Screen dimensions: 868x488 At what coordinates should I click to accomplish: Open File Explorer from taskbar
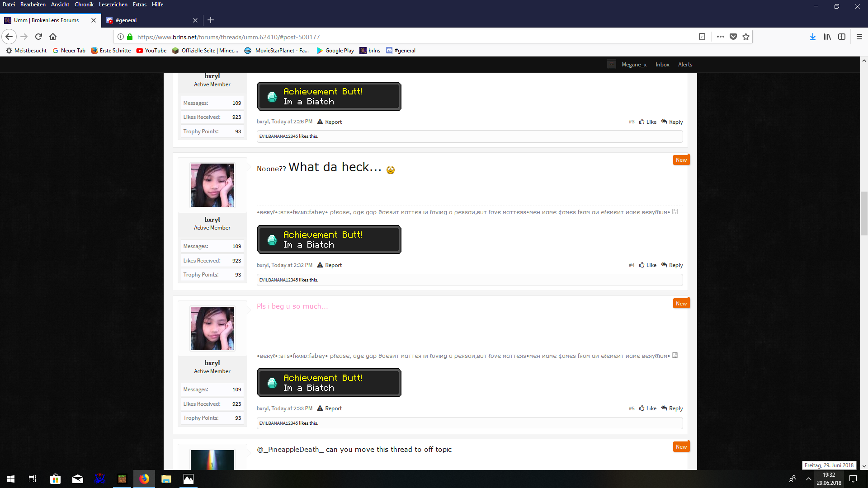point(166,479)
